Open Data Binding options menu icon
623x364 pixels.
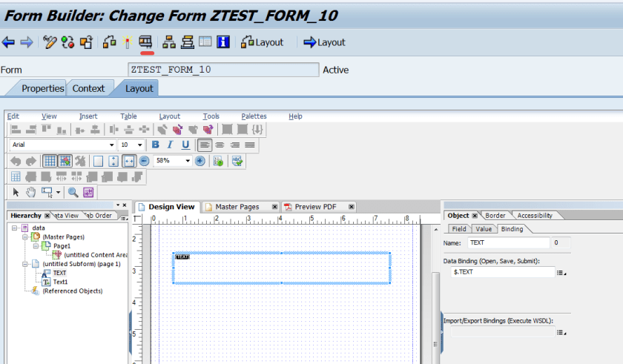click(x=561, y=273)
